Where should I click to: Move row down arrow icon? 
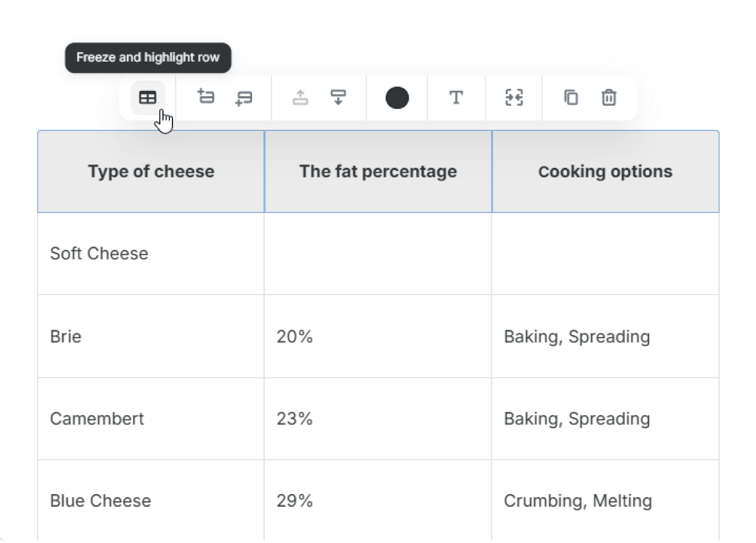(338, 97)
